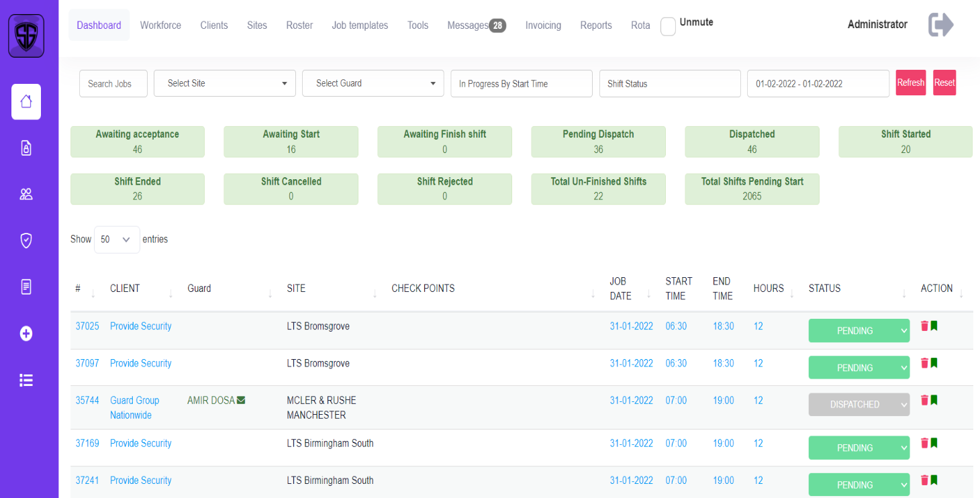Open the document page sidebar icon
Viewport: 980px width, 498px height.
tap(26, 287)
